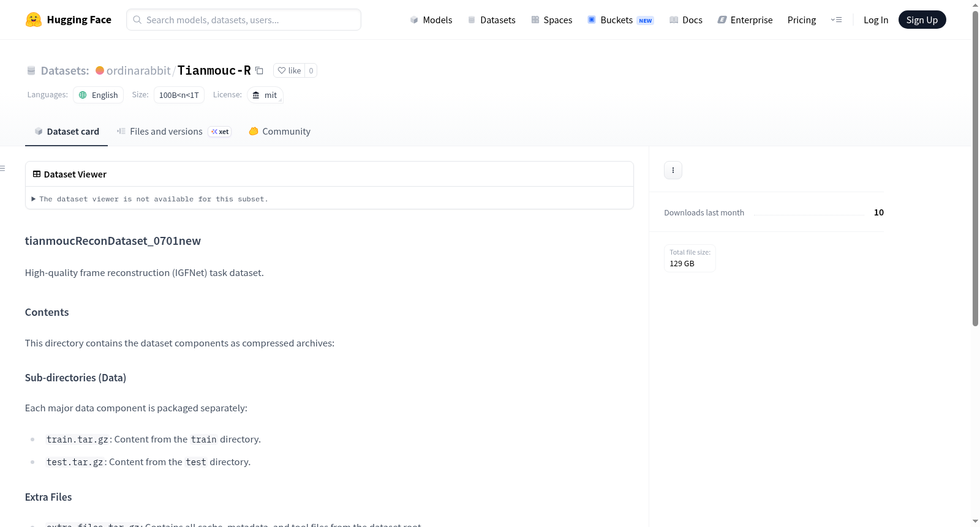
Task: Click the Sign Up button
Action: click(922, 20)
